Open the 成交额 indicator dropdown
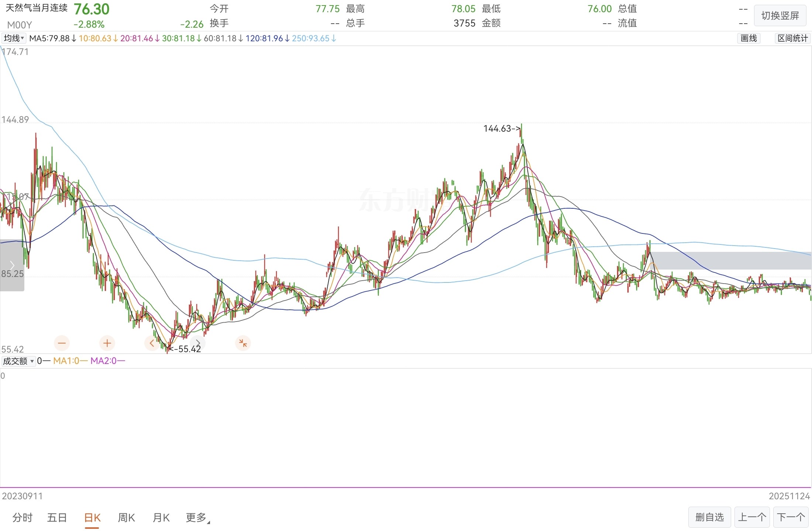Image resolution: width=812 pixels, height=531 pixels. [18, 361]
